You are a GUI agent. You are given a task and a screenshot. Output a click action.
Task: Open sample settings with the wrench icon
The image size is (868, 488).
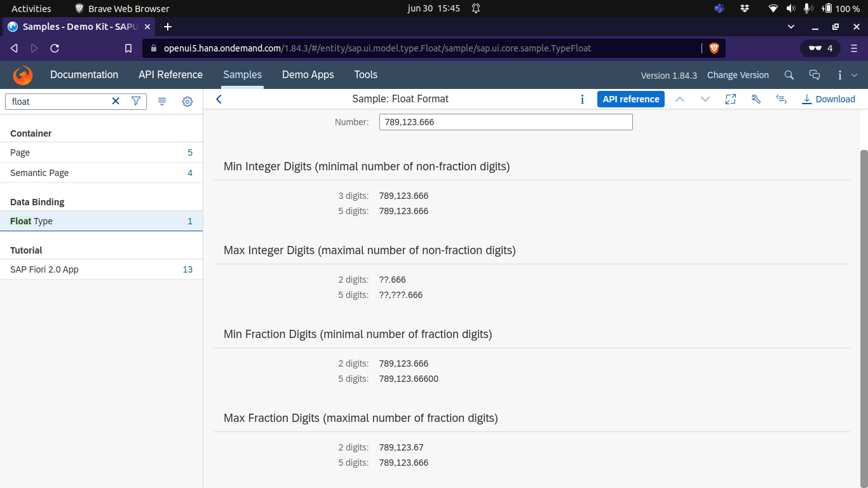click(x=756, y=99)
